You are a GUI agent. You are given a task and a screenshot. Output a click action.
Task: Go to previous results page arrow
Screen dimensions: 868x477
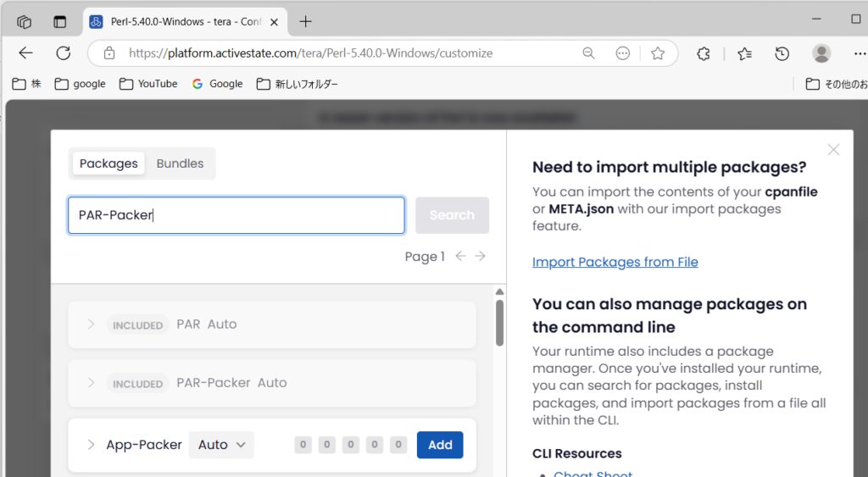click(460, 256)
